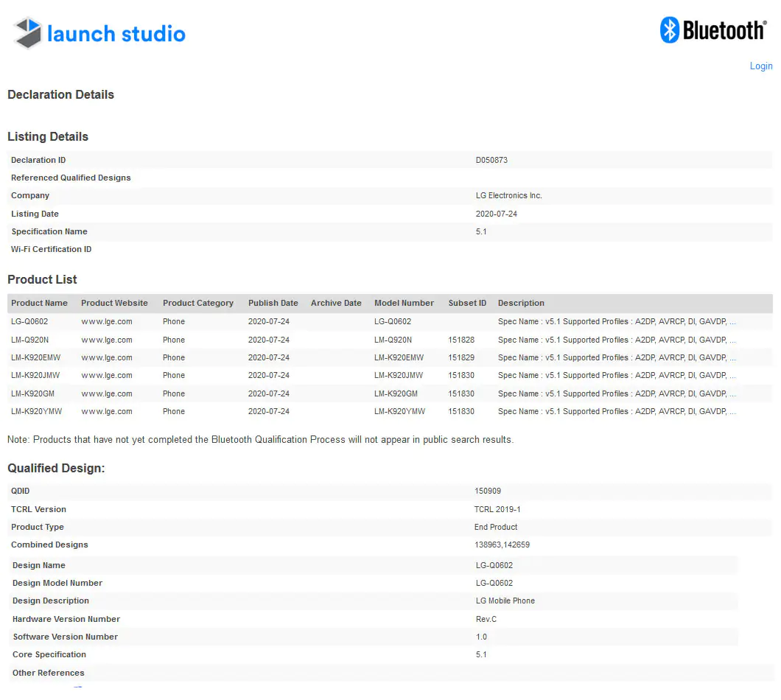Click the Launch Studio logo

pyautogui.click(x=99, y=33)
